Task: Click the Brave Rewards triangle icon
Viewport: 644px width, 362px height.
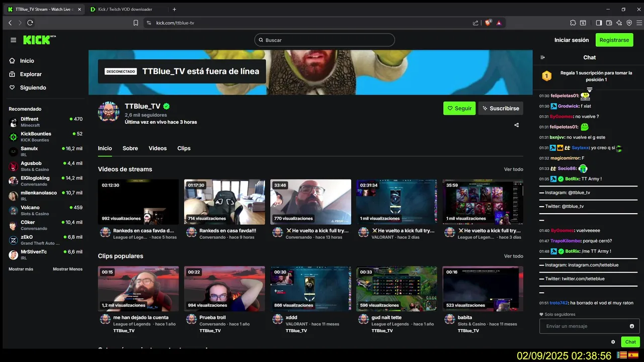Action: click(499, 23)
